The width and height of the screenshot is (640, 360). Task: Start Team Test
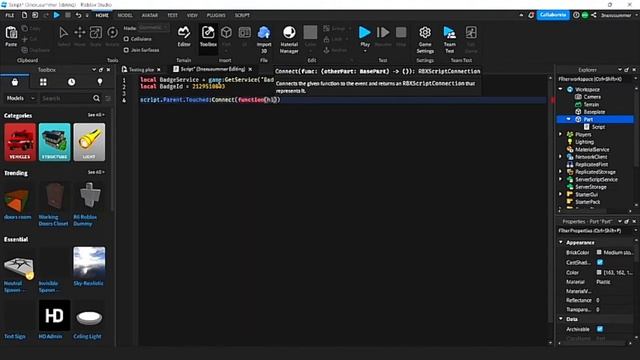point(449,33)
